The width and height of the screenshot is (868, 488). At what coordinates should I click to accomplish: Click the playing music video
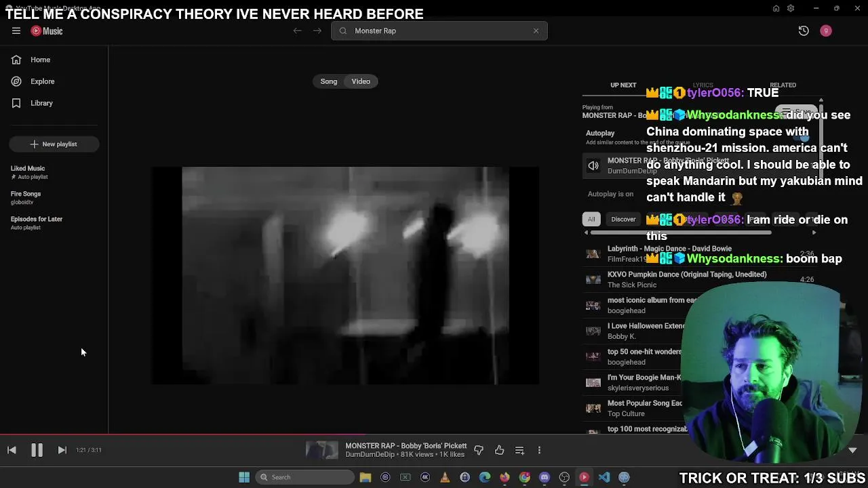tap(345, 275)
